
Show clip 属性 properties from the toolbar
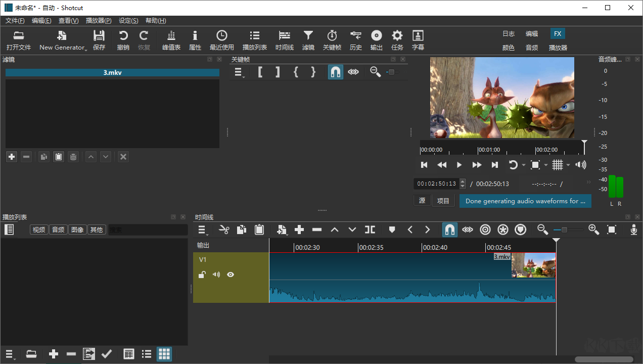[195, 40]
